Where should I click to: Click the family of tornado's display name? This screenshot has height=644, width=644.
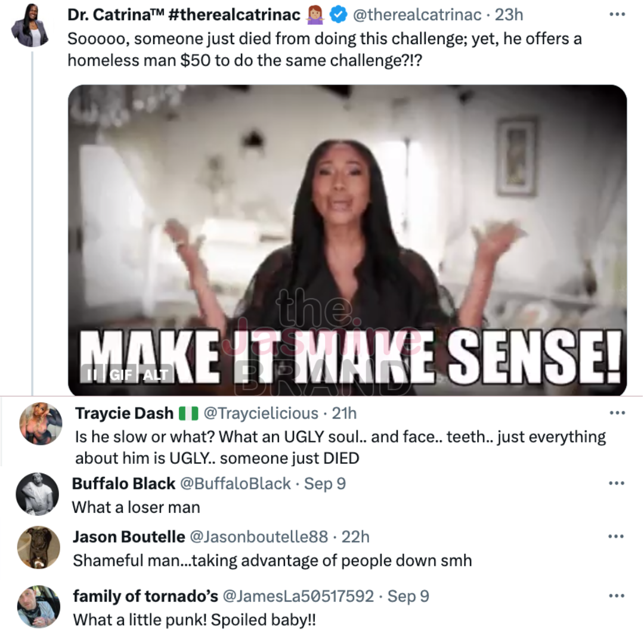pos(145,596)
